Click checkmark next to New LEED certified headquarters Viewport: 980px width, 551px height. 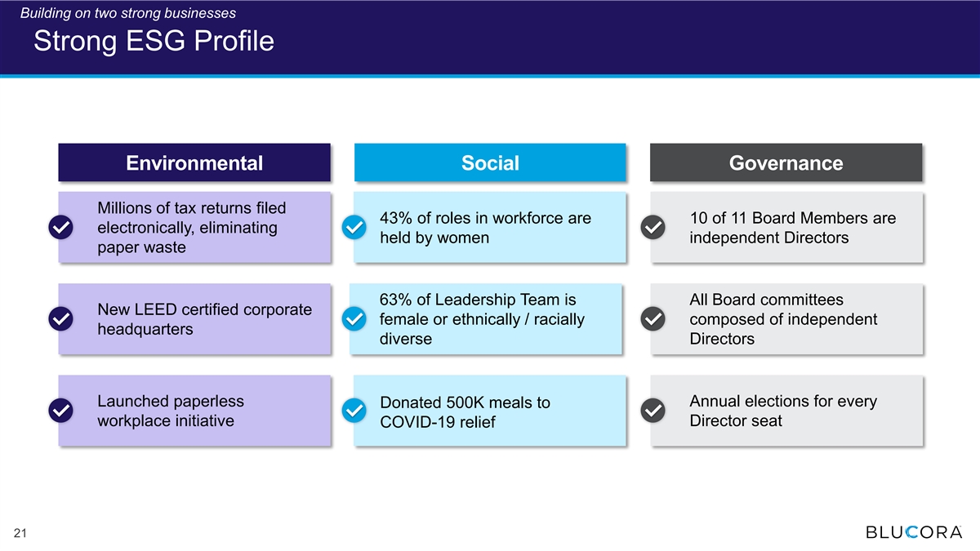(x=61, y=319)
